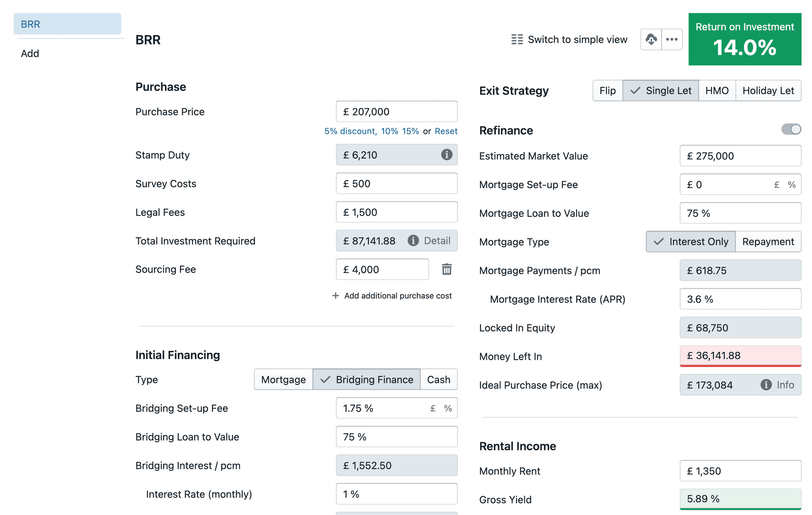Viewport: 812px width, 515px height.
Task: Click Reset under Purchase Price
Action: [x=446, y=131]
